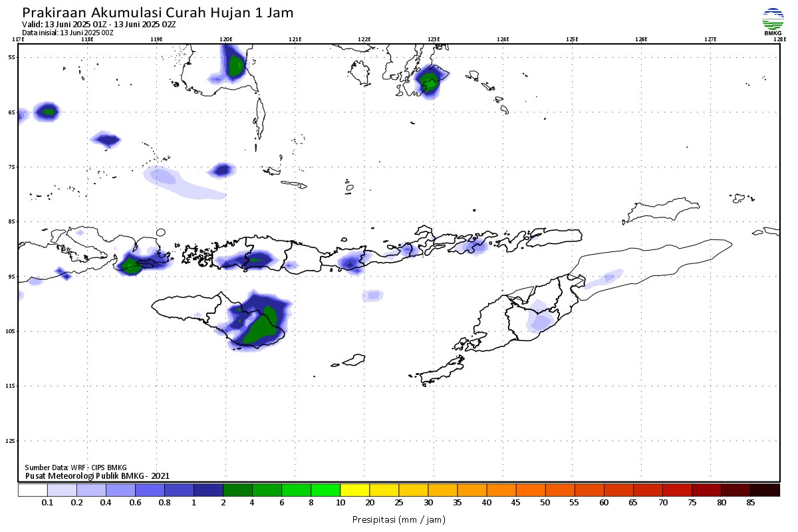798x532 pixels.
Task: Click the legend value "0.8"
Action: (x=165, y=503)
